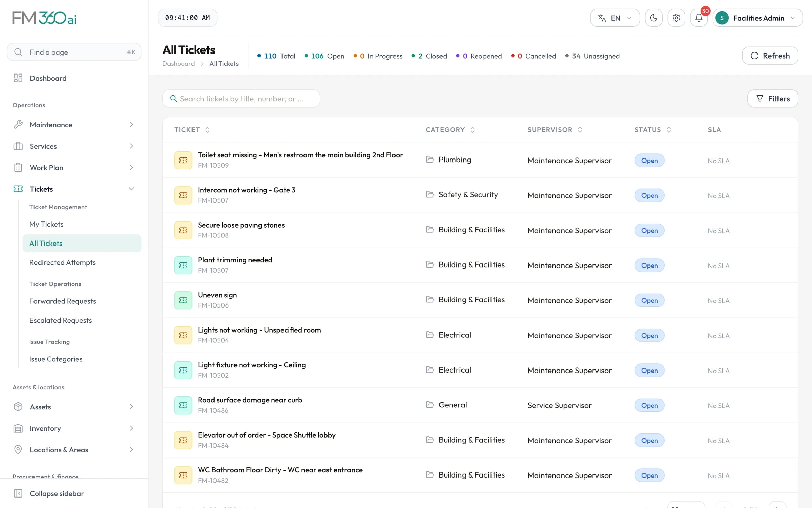
Task: Open Redirected Attempts page
Action: tap(63, 262)
